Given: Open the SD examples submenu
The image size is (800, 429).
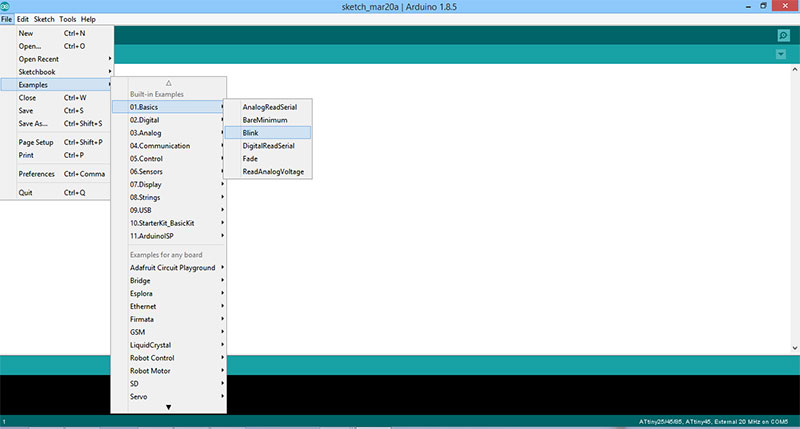Looking at the screenshot, I should (x=169, y=384).
